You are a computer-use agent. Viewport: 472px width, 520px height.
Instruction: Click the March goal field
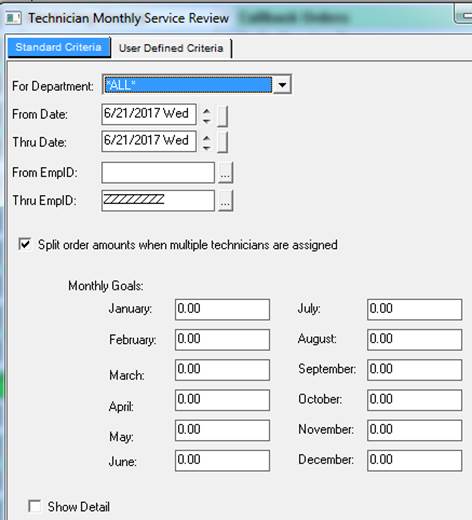tap(222, 370)
